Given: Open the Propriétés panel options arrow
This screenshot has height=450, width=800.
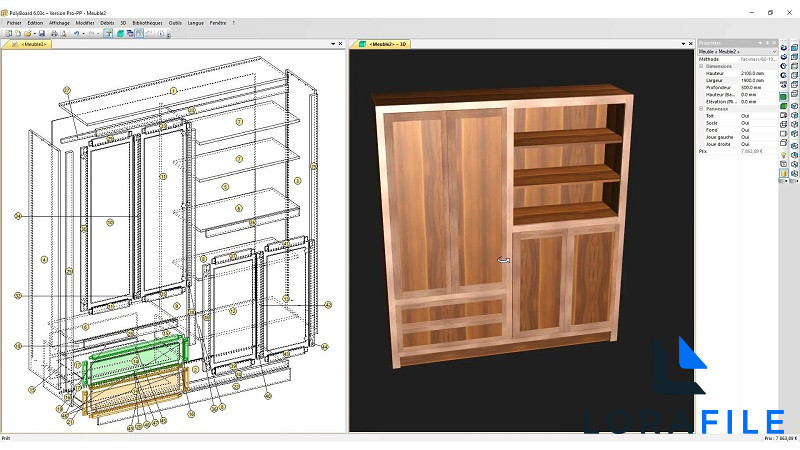Looking at the screenshot, I should (x=760, y=43).
